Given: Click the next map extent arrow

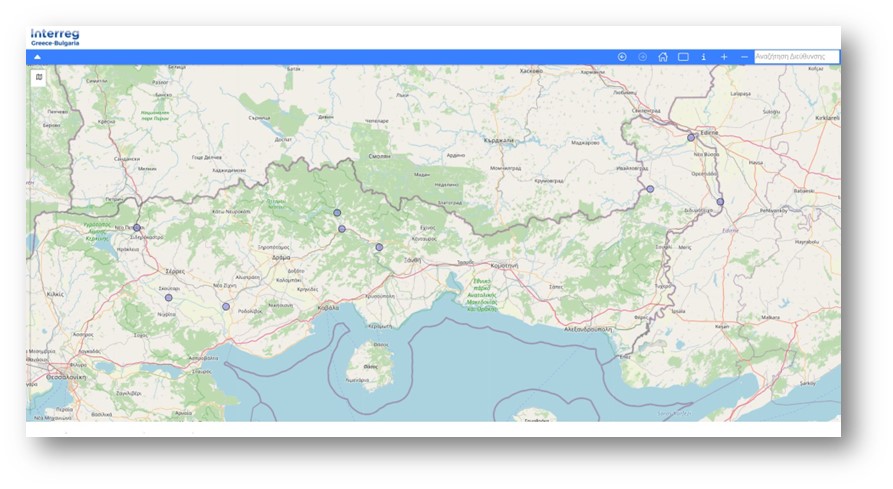Looking at the screenshot, I should [x=643, y=57].
